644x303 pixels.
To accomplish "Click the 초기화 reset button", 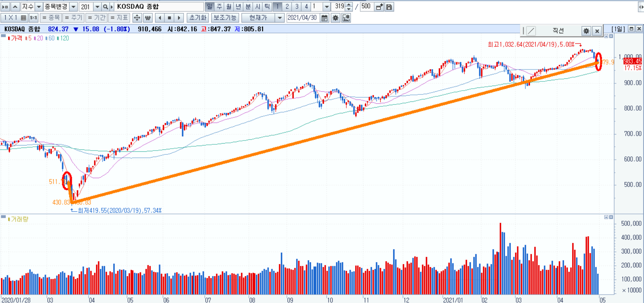I will click(198, 18).
